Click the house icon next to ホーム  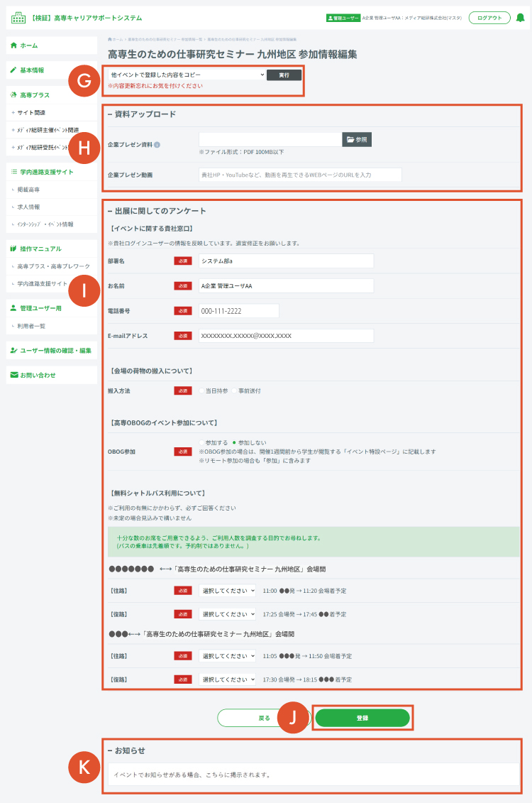pyautogui.click(x=13, y=45)
